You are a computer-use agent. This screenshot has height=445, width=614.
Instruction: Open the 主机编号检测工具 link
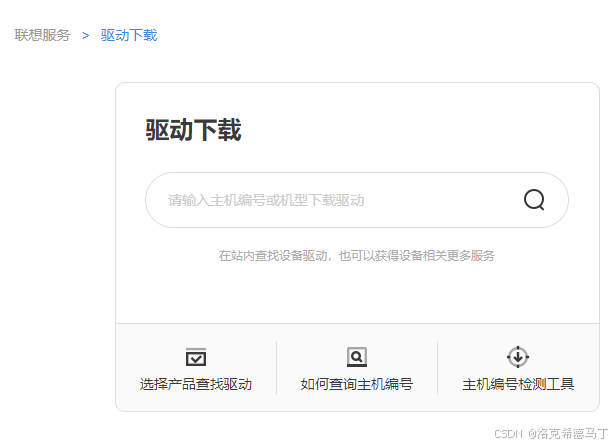point(518,384)
